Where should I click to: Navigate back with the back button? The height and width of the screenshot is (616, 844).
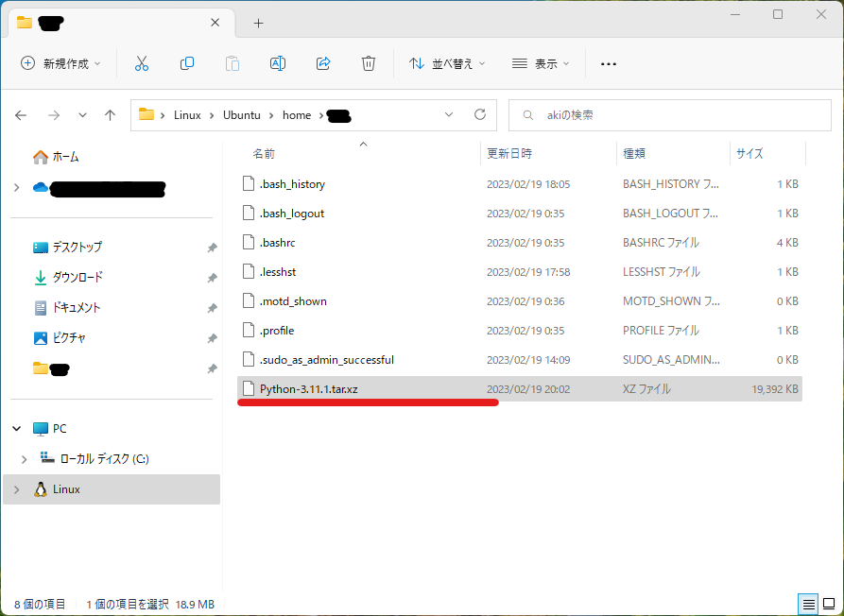[x=21, y=114]
